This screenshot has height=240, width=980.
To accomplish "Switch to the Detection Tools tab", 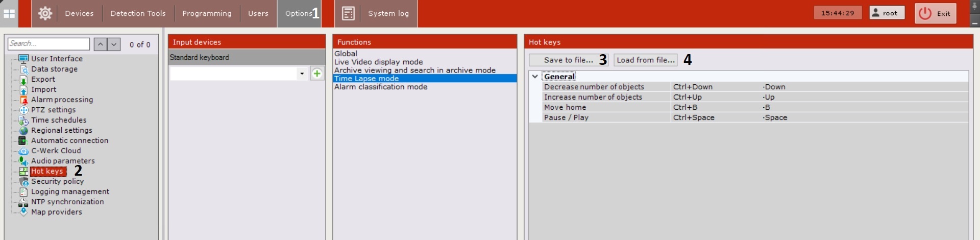I will [138, 13].
